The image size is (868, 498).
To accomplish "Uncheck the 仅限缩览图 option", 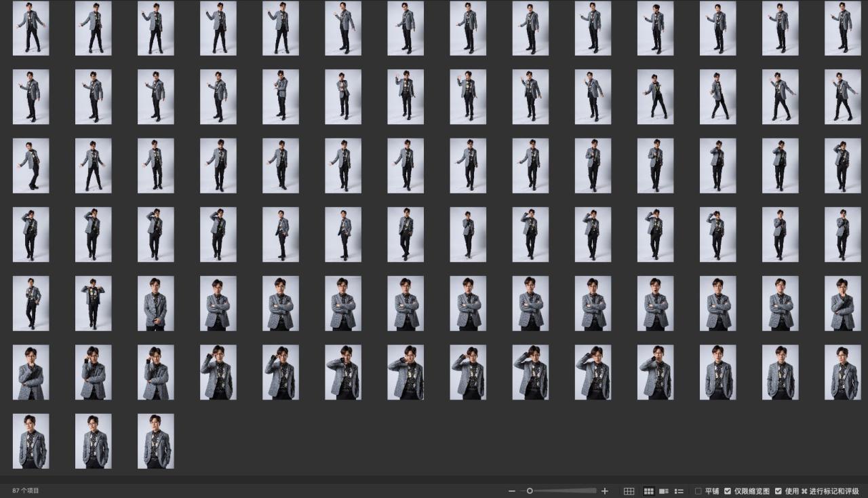I will (728, 491).
